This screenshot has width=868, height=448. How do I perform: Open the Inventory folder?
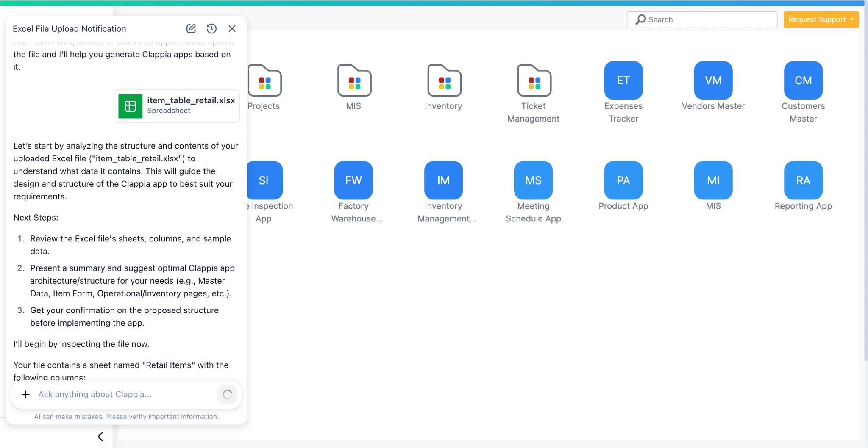pyautogui.click(x=444, y=80)
